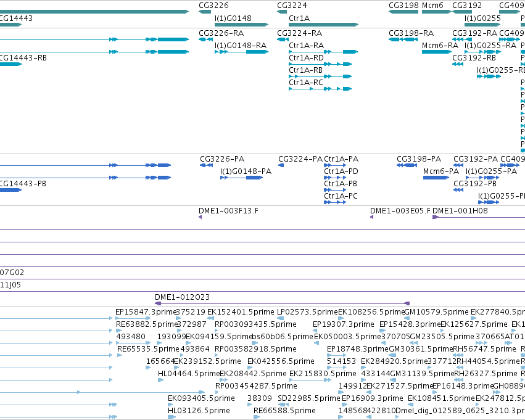This screenshot has width=525, height=420.
Task: Click the LP02573.5prime EST label
Action: pyautogui.click(x=308, y=312)
